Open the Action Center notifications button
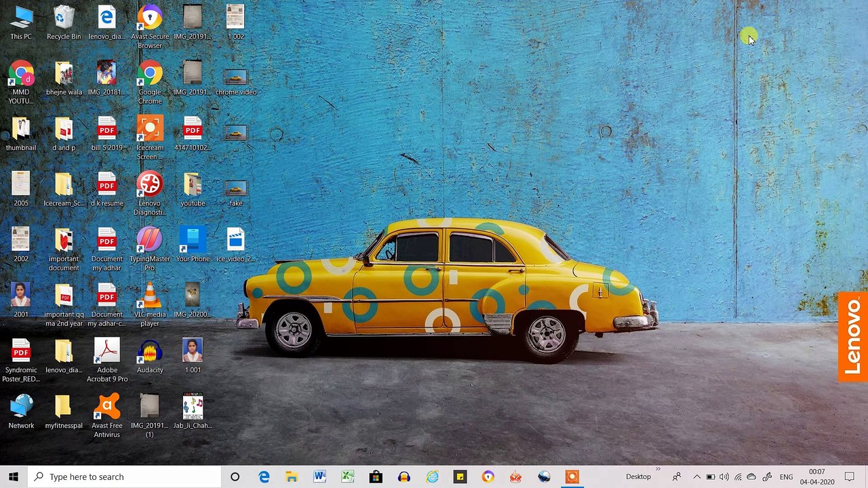This screenshot has height=488, width=868. click(x=850, y=476)
